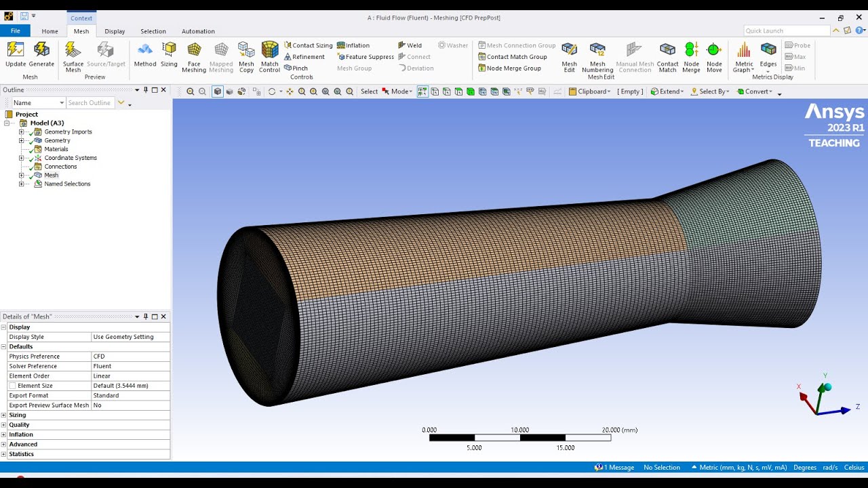
Task: Tick the Element Size checkbox
Action: [12, 386]
